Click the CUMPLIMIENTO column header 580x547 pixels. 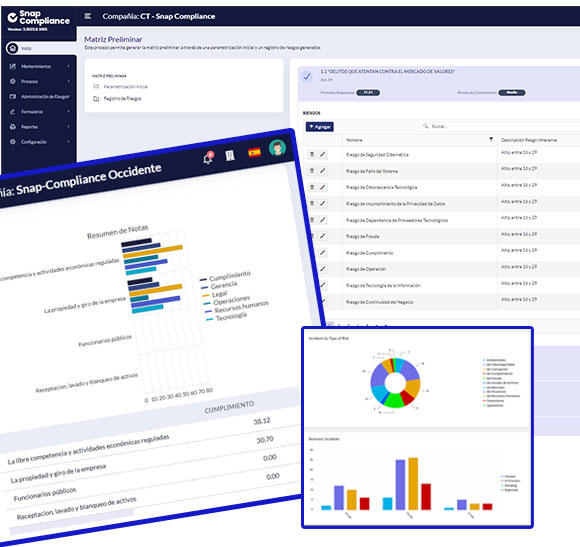click(x=229, y=407)
